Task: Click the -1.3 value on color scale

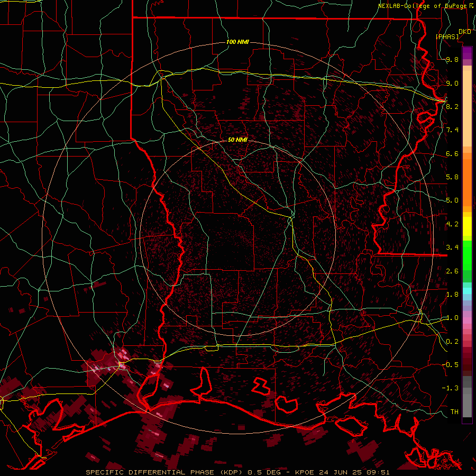Action: point(450,388)
